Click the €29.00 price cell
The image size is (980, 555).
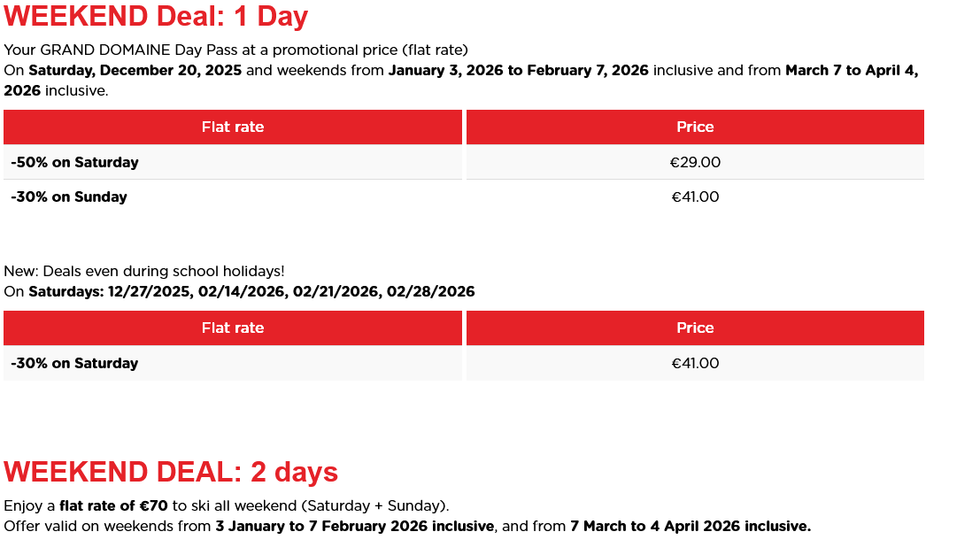pos(695,163)
